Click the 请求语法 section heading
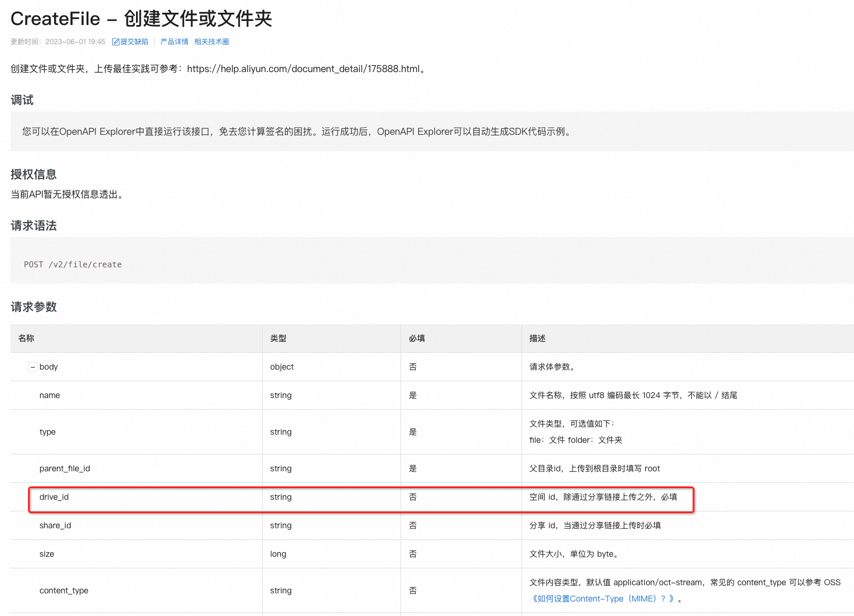The height and width of the screenshot is (616, 854). (x=34, y=225)
